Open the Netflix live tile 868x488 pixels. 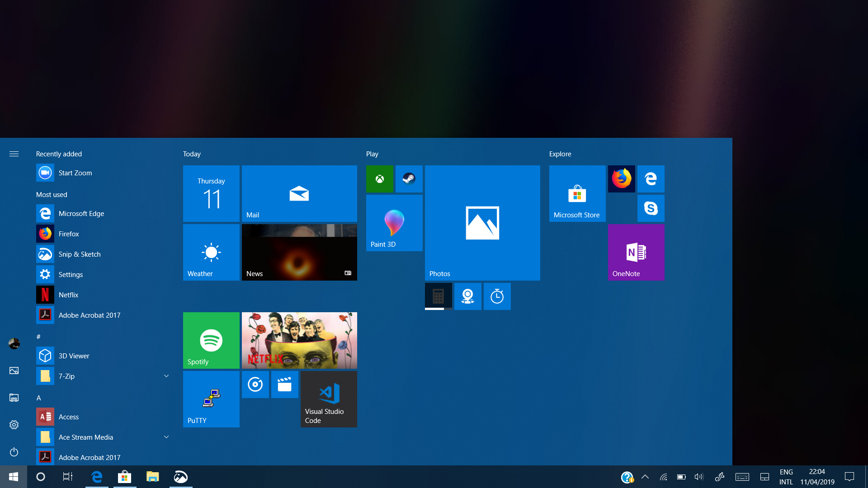299,340
